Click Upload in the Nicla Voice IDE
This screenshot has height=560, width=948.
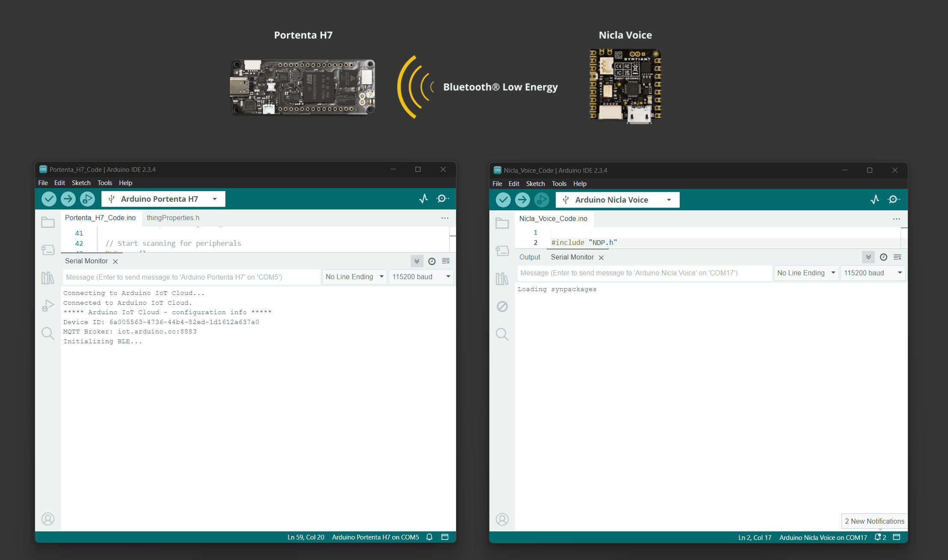522,200
